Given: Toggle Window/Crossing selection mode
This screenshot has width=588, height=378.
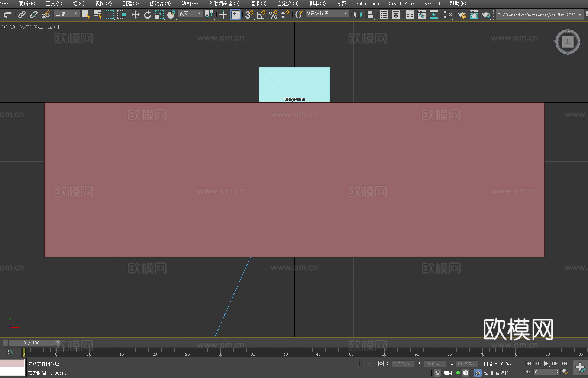Looking at the screenshot, I should click(122, 14).
